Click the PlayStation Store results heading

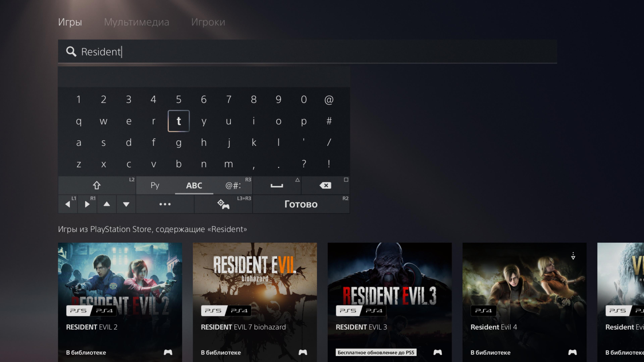152,229
